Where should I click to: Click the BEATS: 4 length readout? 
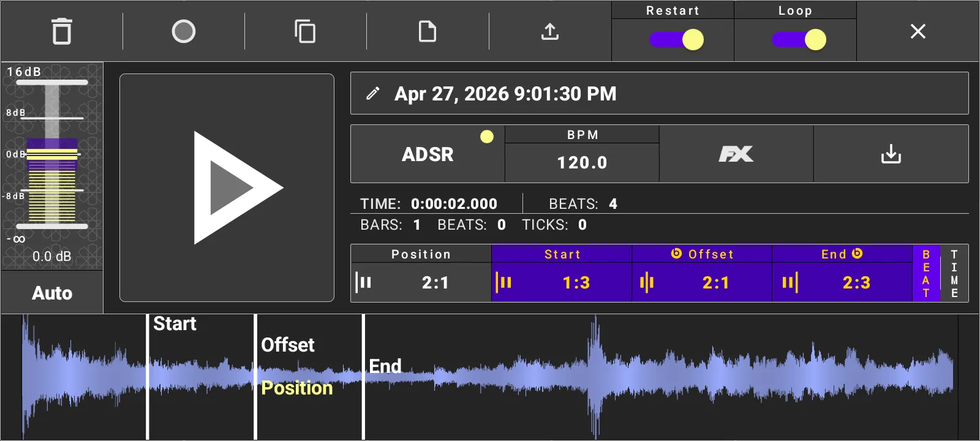[583, 204]
